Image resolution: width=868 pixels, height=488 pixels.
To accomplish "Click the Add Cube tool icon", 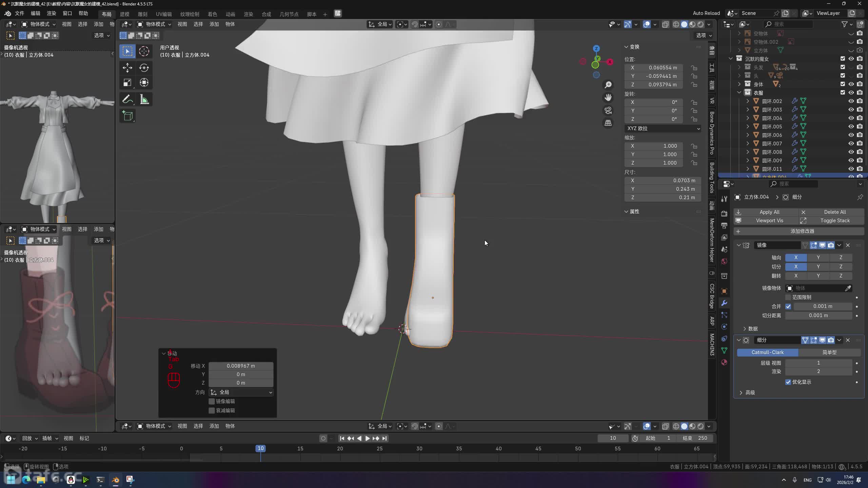I will 127,116.
